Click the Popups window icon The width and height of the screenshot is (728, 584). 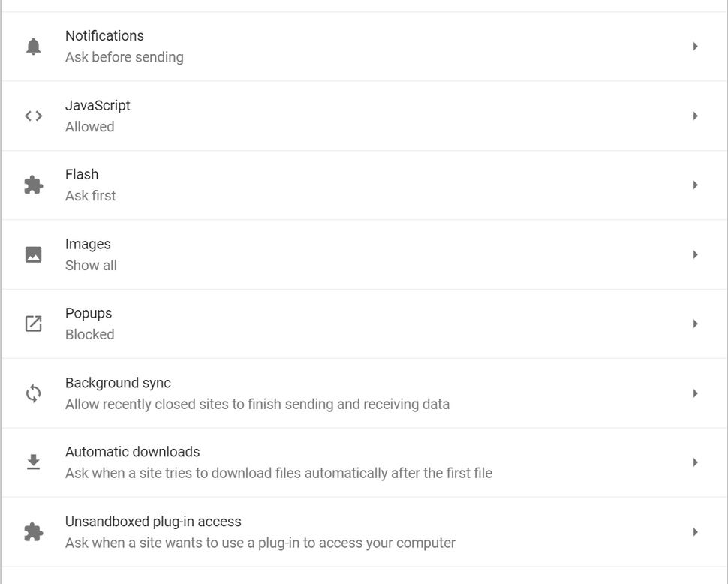[x=33, y=324]
